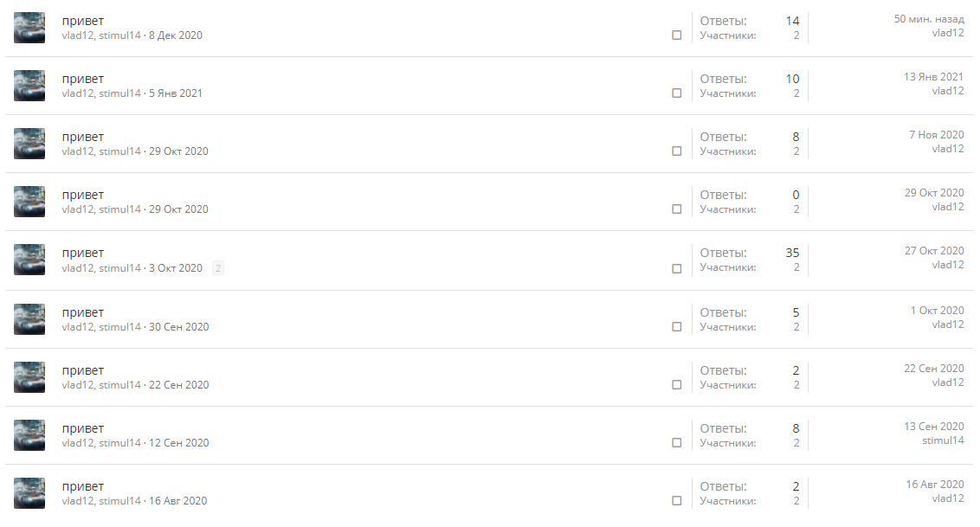Open last reply dated 13 Янв 2021

click(x=934, y=77)
